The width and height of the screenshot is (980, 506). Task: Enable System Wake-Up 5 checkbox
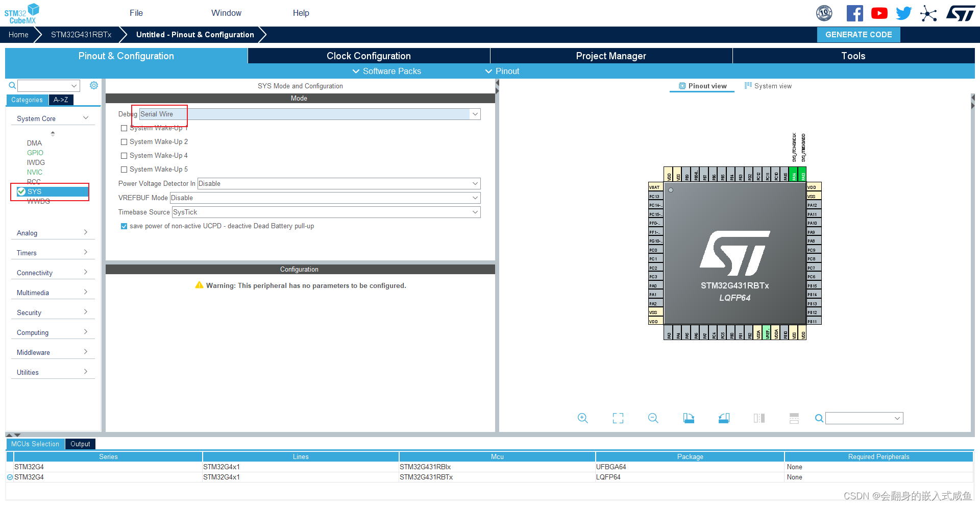124,170
